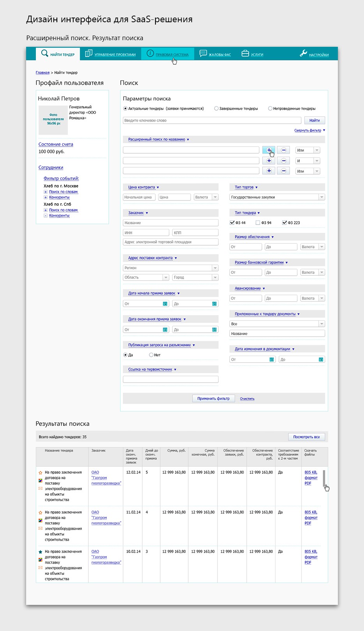Go to 'Главная' breadcrumb link

coord(42,73)
